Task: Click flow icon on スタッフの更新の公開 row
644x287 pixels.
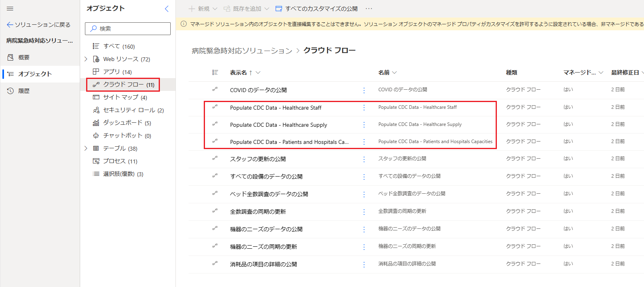Action: pyautogui.click(x=215, y=158)
